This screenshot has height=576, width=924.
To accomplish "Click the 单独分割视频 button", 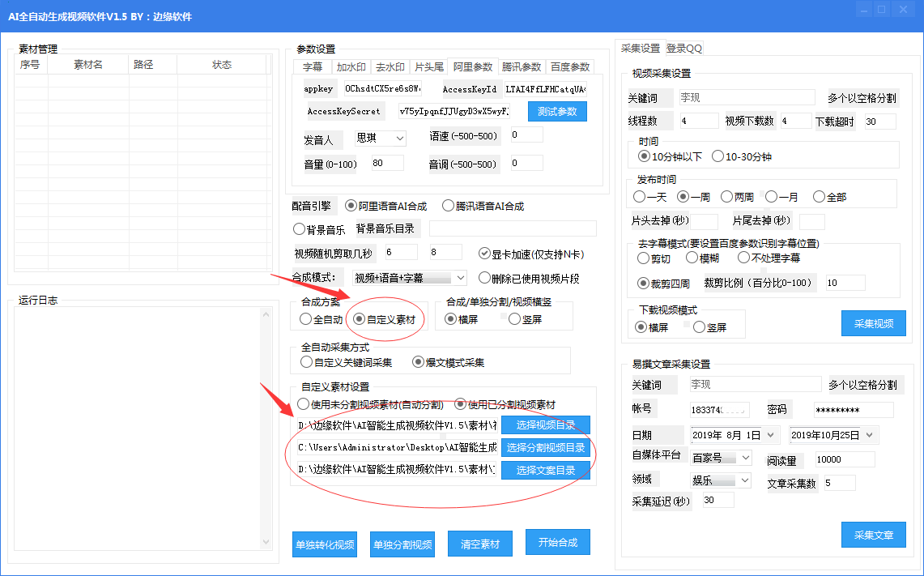I will click(402, 544).
